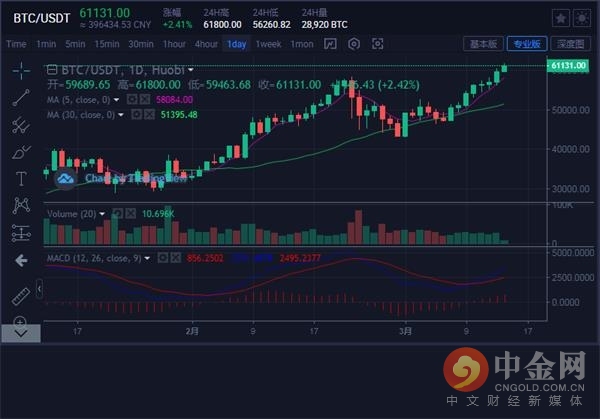Click the 2月 date axis label
600x419 pixels.
(x=192, y=331)
